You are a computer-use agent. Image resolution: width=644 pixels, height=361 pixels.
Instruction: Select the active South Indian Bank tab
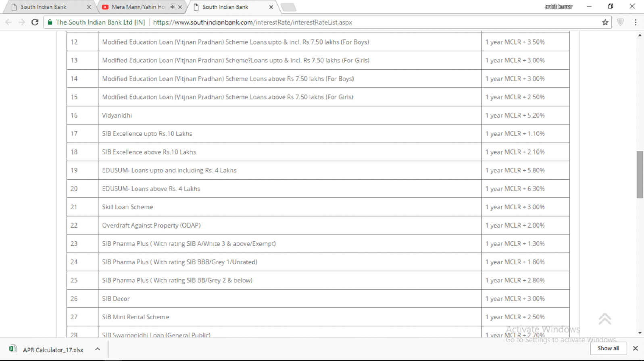(225, 7)
